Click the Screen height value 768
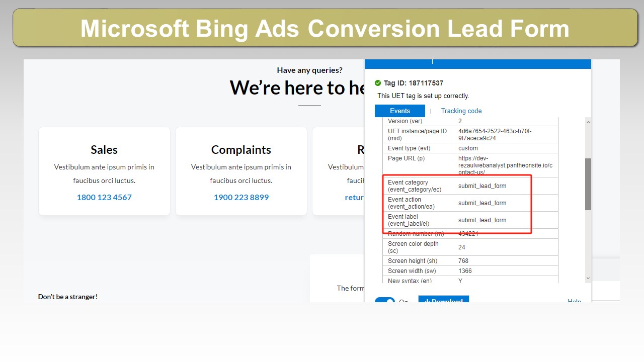This screenshot has width=644, height=362. (x=463, y=261)
